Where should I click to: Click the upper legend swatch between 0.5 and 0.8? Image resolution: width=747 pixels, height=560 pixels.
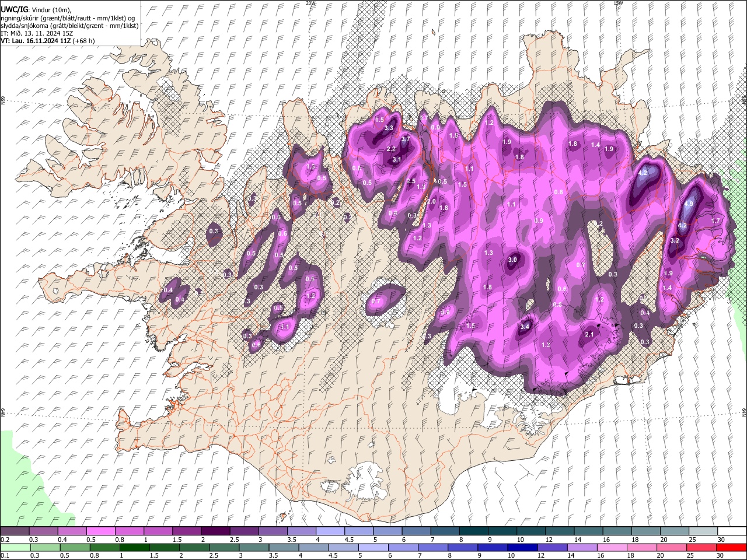[100, 531]
